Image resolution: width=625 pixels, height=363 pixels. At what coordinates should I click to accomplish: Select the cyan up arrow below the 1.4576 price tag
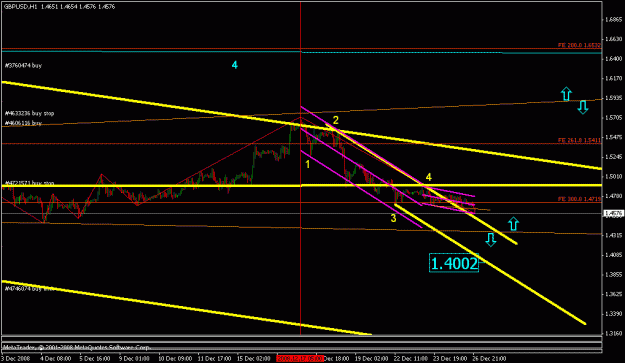[513, 224]
